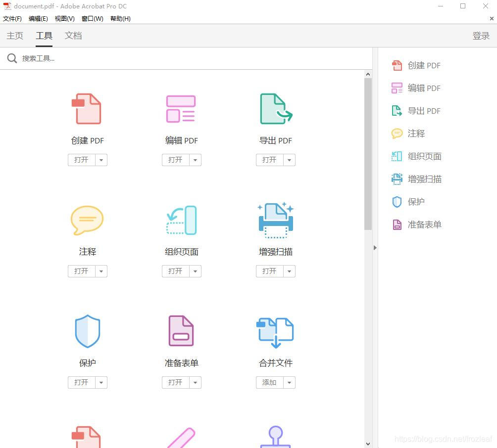The height and width of the screenshot is (448, 497).
Task: Click 打开 button under 创建 PDF
Action: point(82,160)
